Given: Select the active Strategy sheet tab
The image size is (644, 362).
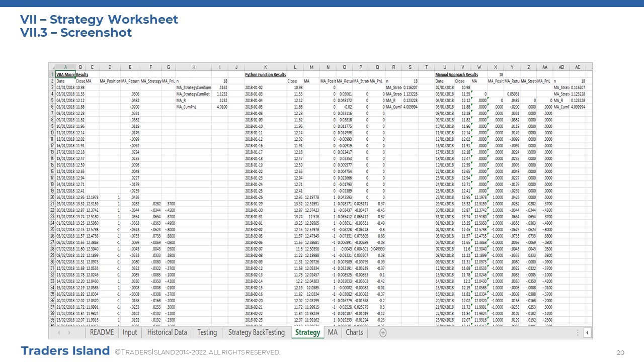Looking at the screenshot, I should click(x=307, y=332).
